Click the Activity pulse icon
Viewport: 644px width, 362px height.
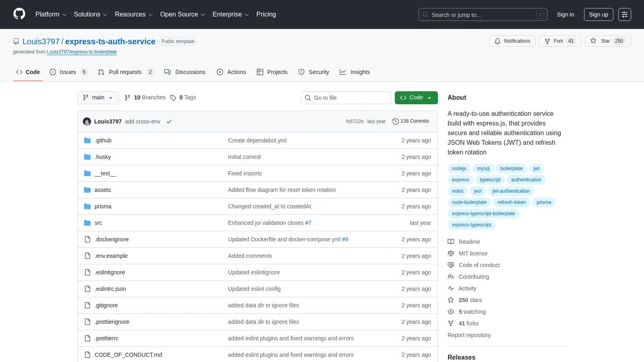(x=451, y=288)
